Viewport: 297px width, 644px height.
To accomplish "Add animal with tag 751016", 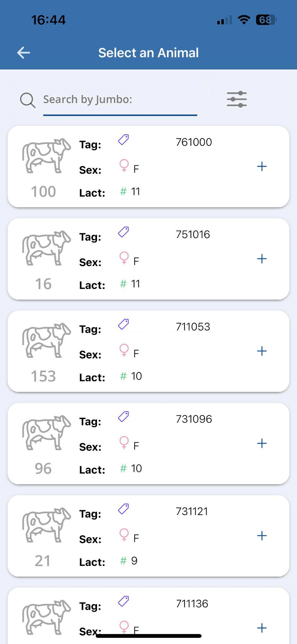I will [x=262, y=259].
